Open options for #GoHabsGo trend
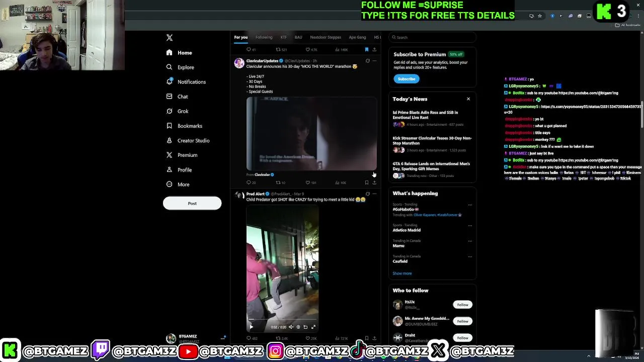The height and width of the screenshot is (362, 644). click(x=470, y=205)
